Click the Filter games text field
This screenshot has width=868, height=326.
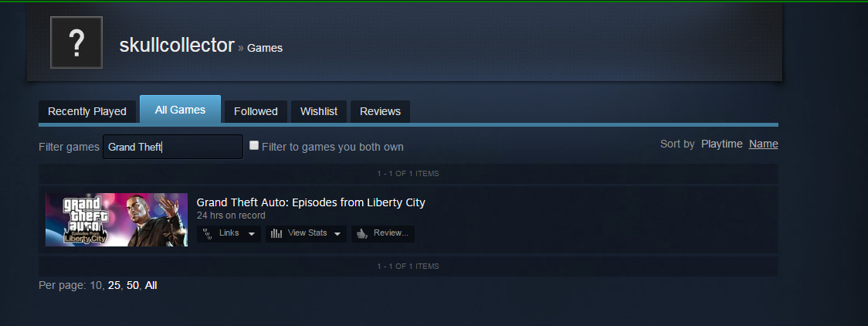[x=173, y=147]
